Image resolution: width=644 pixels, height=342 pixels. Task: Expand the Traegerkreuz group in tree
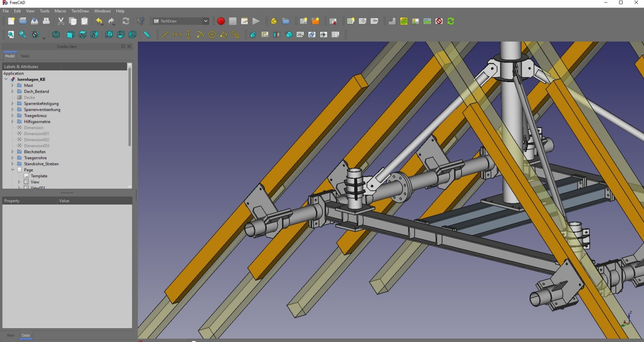tap(12, 116)
